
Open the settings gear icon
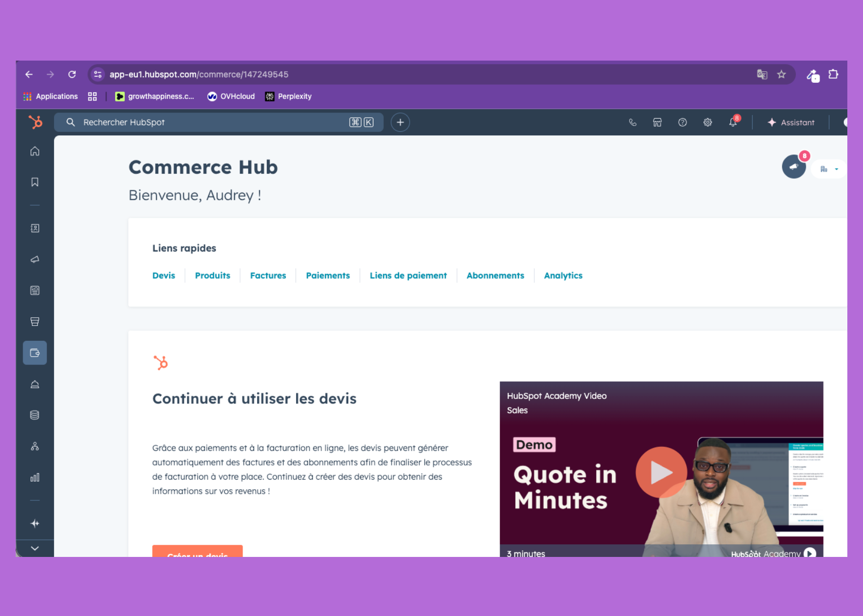[x=708, y=122]
